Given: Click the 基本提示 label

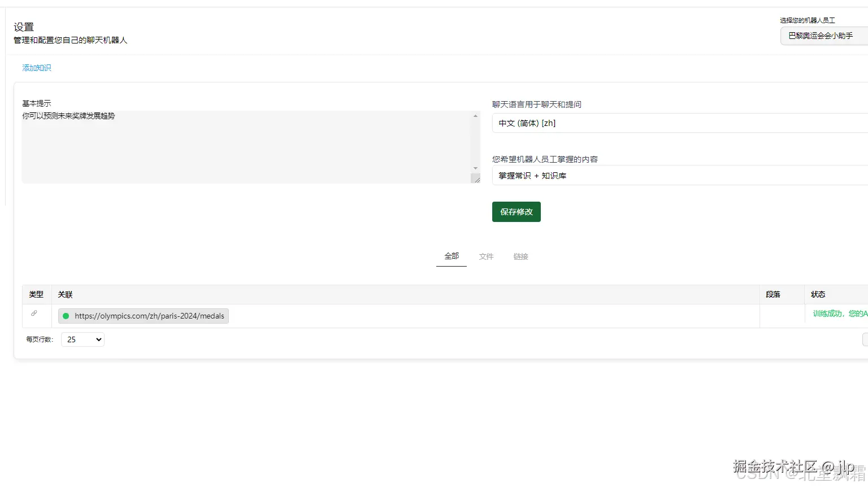Looking at the screenshot, I should pyautogui.click(x=37, y=103).
